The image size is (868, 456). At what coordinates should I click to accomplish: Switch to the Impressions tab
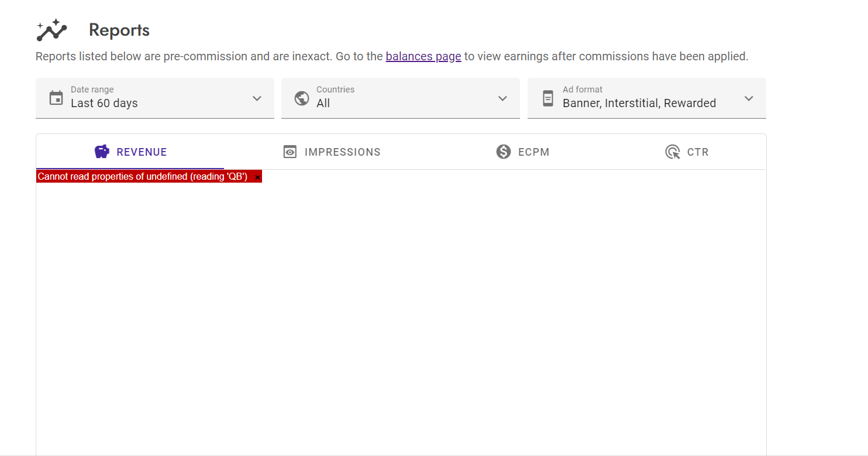(x=342, y=152)
